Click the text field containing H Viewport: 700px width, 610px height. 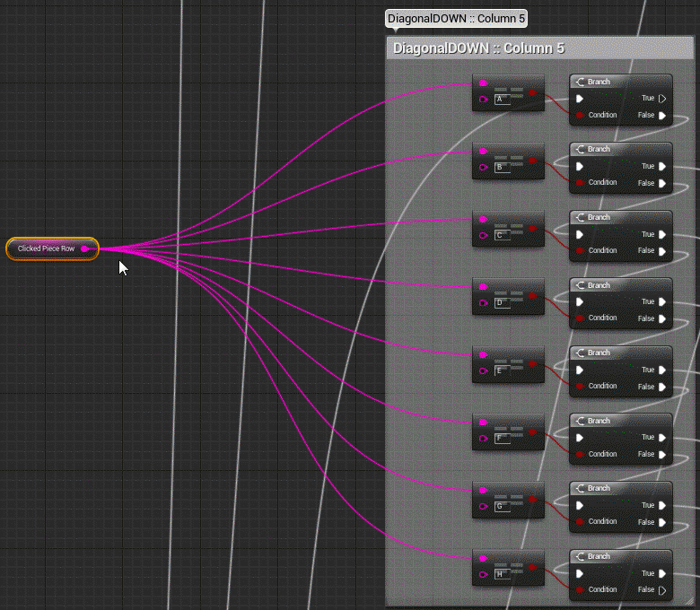(503, 575)
